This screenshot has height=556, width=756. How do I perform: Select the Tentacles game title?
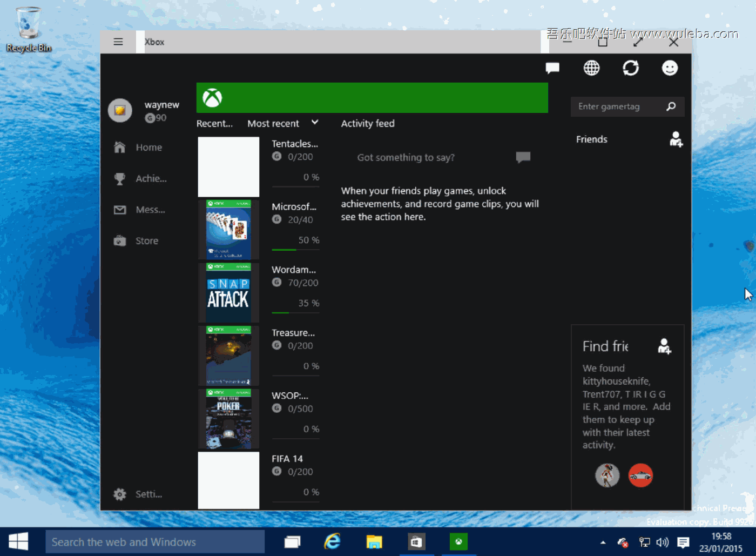[x=295, y=144]
